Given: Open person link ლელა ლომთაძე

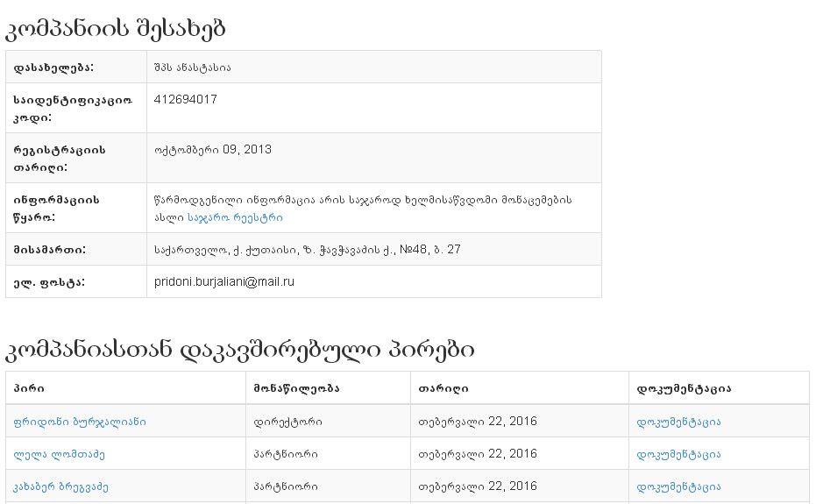Looking at the screenshot, I should tap(59, 454).
